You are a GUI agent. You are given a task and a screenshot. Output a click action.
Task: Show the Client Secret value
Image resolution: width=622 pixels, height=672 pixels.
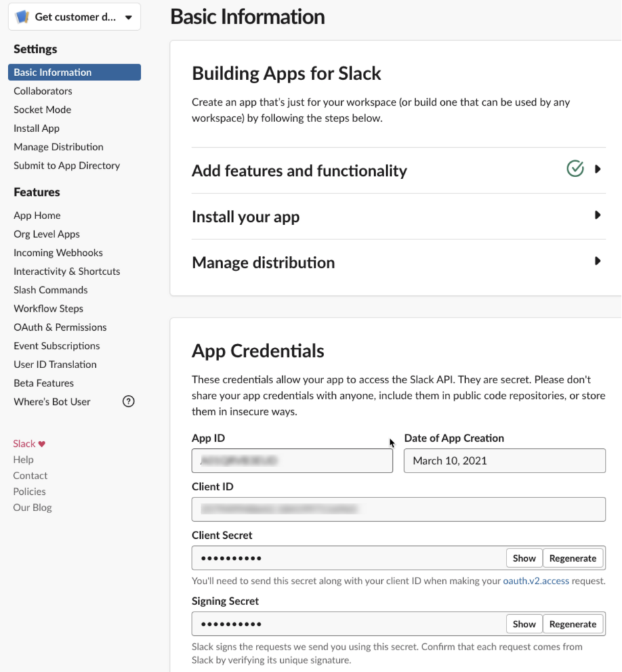(x=524, y=558)
